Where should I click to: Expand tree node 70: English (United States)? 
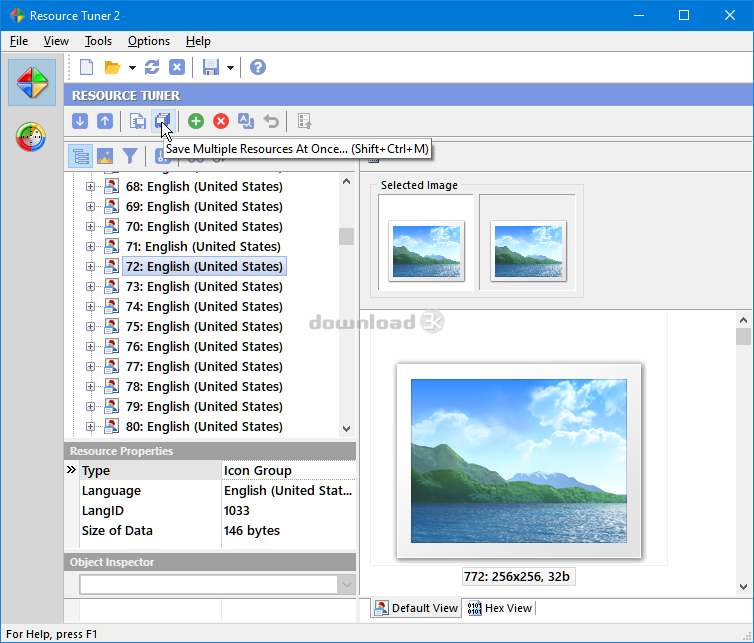coord(90,227)
